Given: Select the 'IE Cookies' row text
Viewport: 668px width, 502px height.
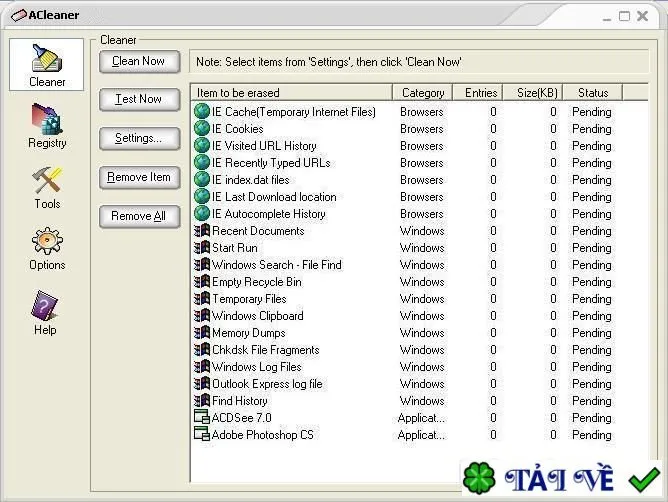Looking at the screenshot, I should click(x=238, y=129).
